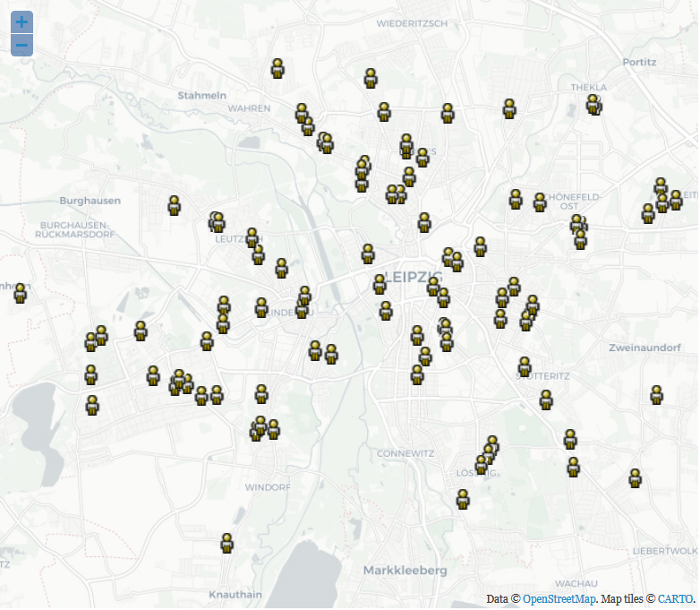Screen dimensions: 700x610
Task: Select the marker just above Stötteritz label
Action: click(x=525, y=366)
